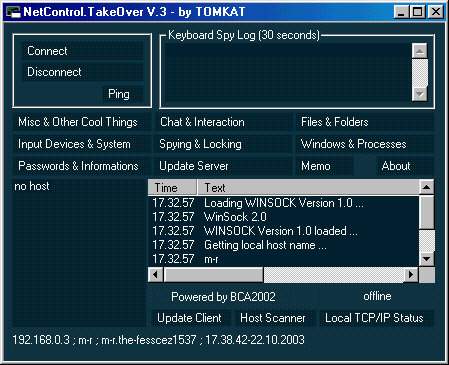
Task: Click the 'no host' entry
Action: (x=32, y=186)
